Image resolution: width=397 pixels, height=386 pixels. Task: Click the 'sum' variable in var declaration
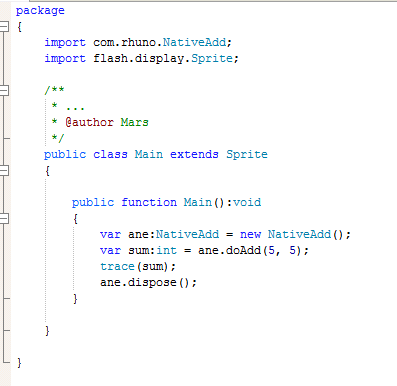click(x=138, y=250)
